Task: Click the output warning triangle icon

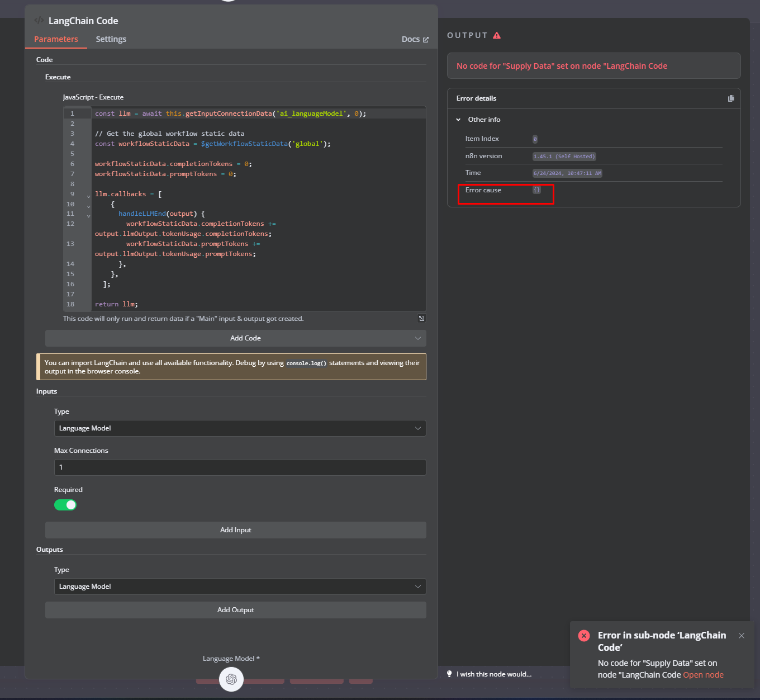Action: [497, 35]
